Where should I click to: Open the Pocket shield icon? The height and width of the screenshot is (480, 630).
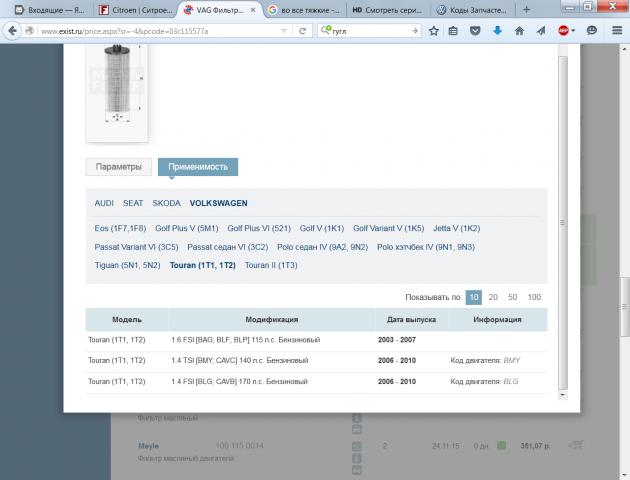point(475,31)
